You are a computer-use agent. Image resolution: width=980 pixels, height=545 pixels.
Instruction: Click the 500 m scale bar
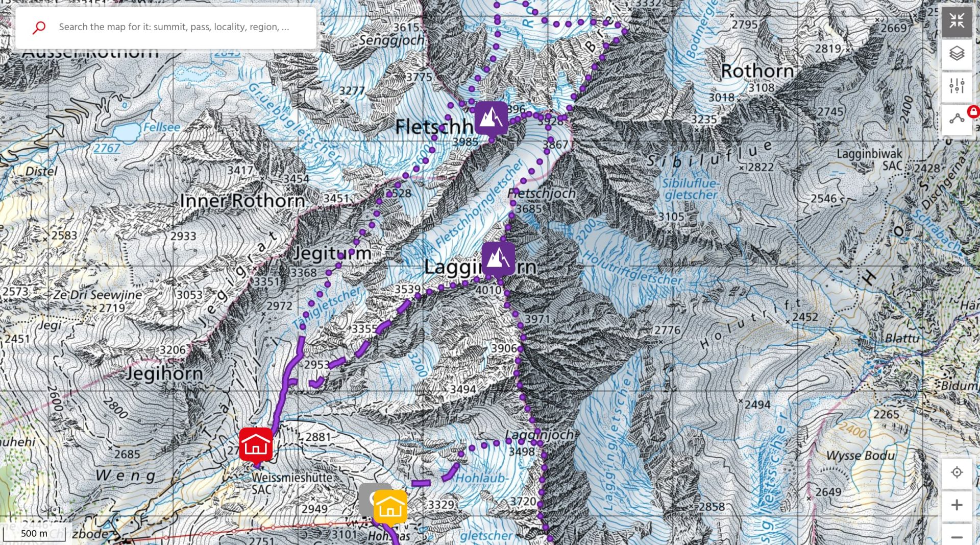[34, 533]
